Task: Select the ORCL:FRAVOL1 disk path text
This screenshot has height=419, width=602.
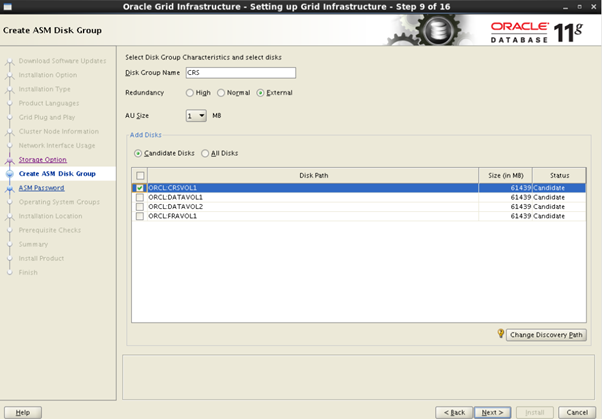Action: click(172, 216)
